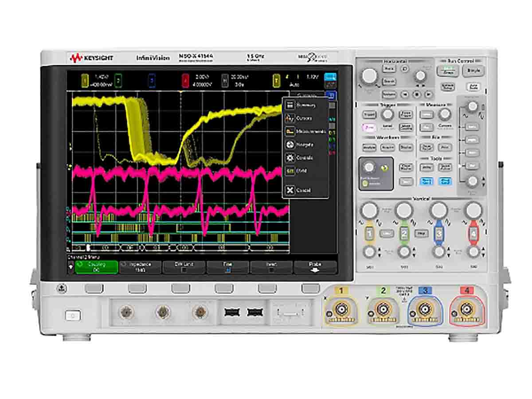Click the navigate backward arrow key
This screenshot has width=532, height=399.
[x=404, y=94]
